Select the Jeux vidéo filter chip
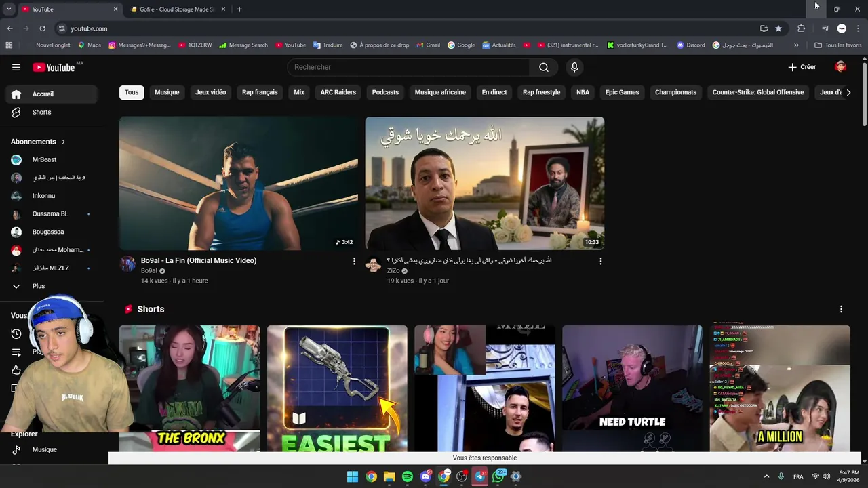The height and width of the screenshot is (488, 868). [211, 92]
